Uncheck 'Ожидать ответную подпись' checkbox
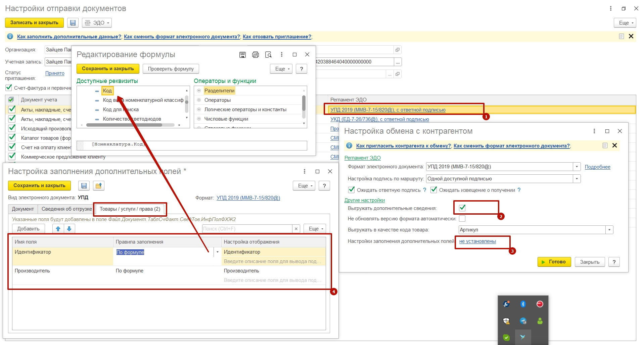This screenshot has width=644, height=345. point(352,190)
